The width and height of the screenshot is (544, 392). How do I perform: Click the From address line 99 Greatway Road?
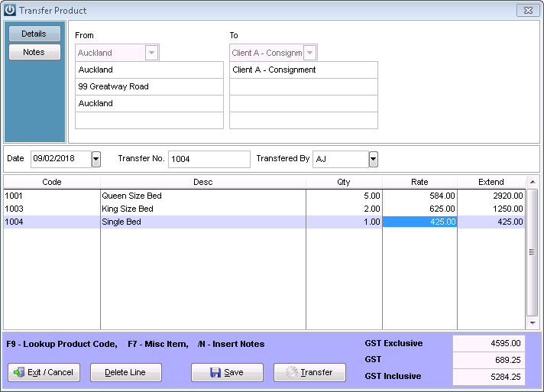149,86
